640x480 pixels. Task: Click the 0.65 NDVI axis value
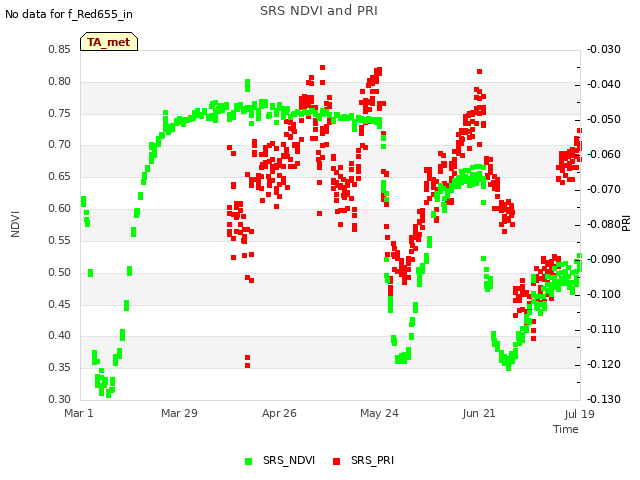[x=60, y=176]
